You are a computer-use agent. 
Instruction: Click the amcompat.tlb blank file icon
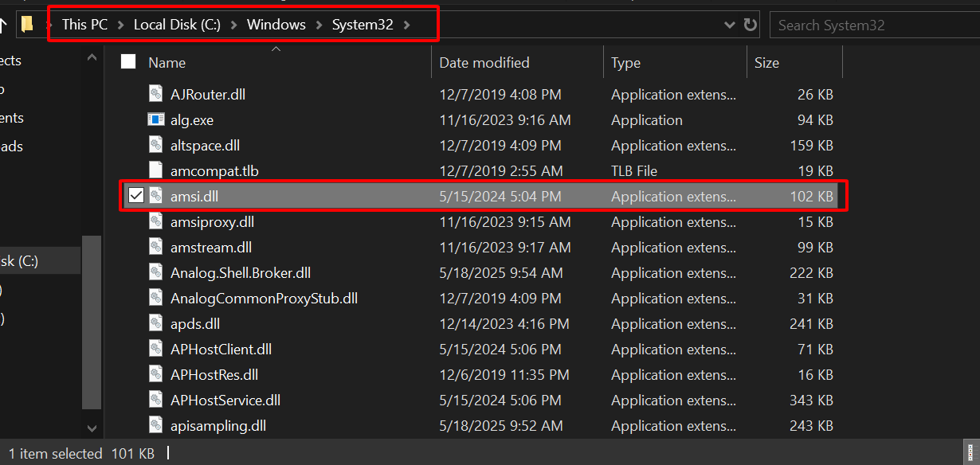coord(156,171)
